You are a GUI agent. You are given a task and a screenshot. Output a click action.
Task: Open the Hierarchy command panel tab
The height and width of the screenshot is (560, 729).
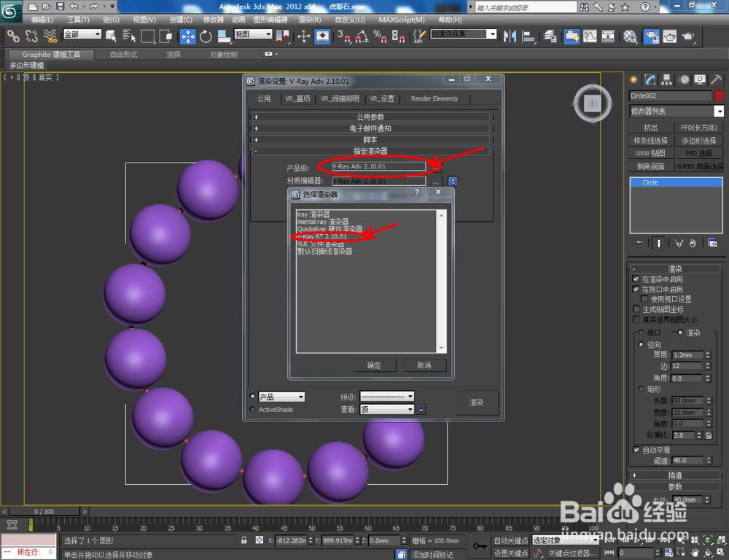click(667, 80)
